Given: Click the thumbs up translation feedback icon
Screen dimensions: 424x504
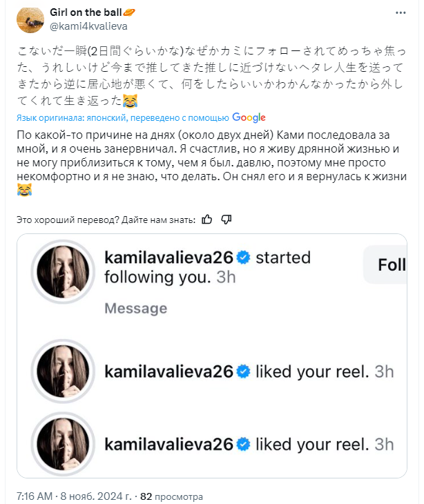Looking at the screenshot, I should click(x=207, y=220).
